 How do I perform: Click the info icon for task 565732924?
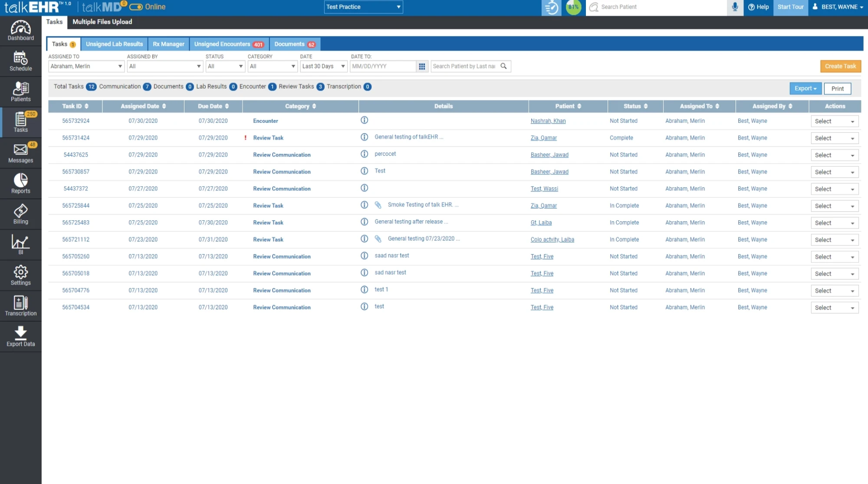click(365, 120)
